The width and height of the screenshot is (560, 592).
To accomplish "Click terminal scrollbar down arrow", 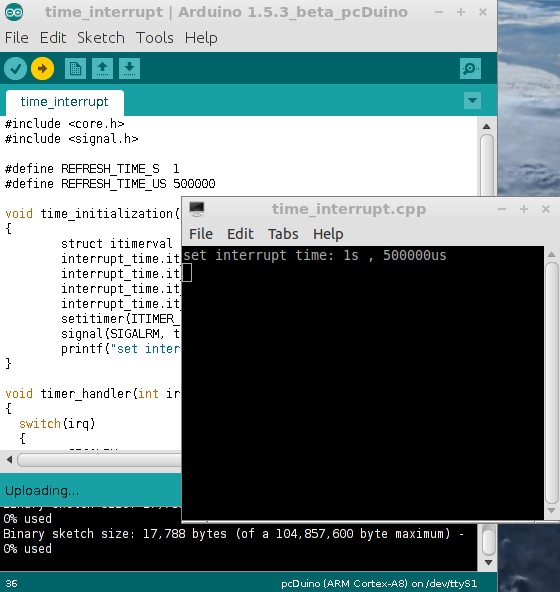I will coord(551,510).
